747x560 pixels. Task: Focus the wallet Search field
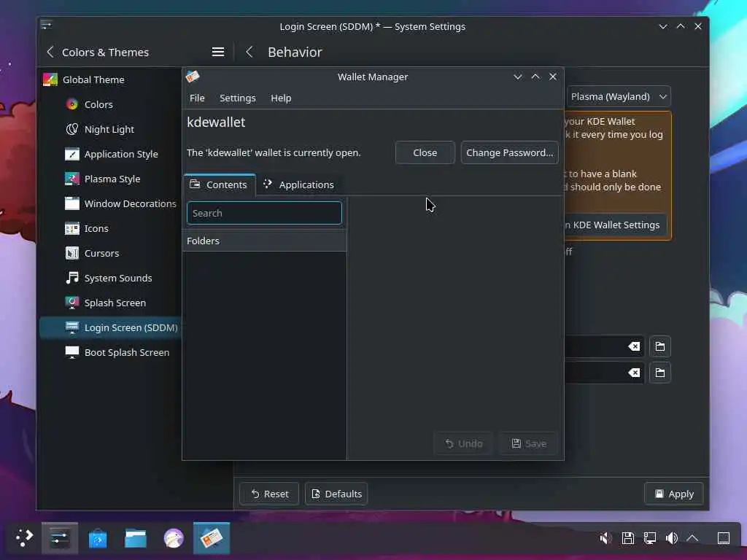[x=264, y=213]
